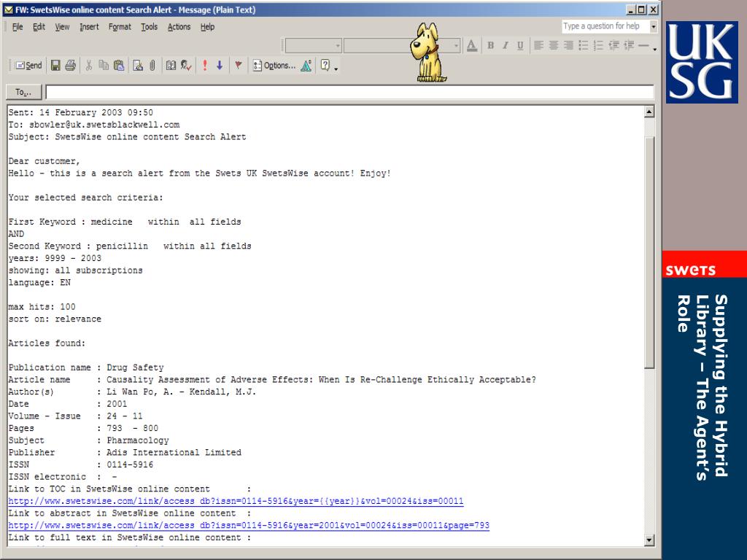
Task: Open the style dropdown in formatting toolbar
Action: [338, 46]
